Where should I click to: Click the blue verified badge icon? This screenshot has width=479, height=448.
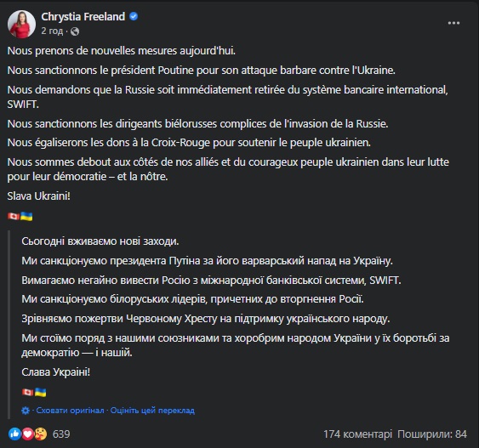click(x=134, y=16)
